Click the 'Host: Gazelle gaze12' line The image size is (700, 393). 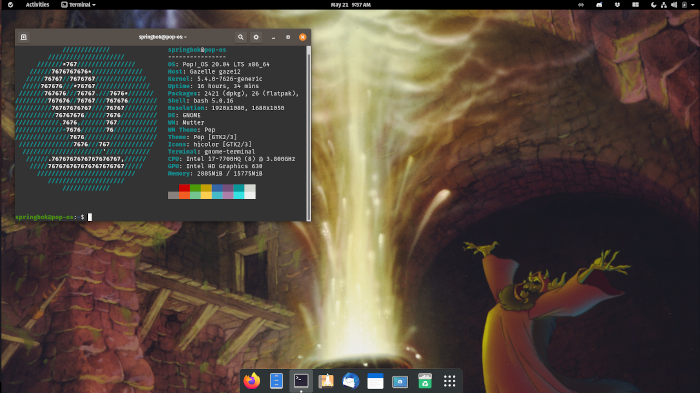pos(204,71)
